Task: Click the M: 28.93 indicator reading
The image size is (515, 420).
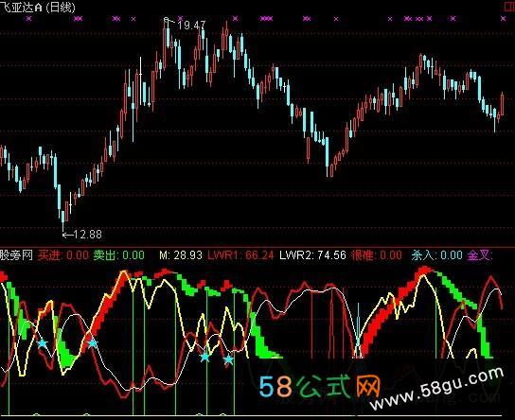Action: coord(181,255)
